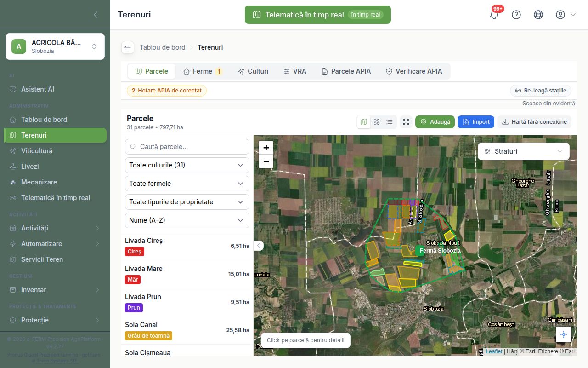Image resolution: width=588 pixels, height=368 pixels.
Task: Open Mecanizare section
Action: [x=55, y=182]
